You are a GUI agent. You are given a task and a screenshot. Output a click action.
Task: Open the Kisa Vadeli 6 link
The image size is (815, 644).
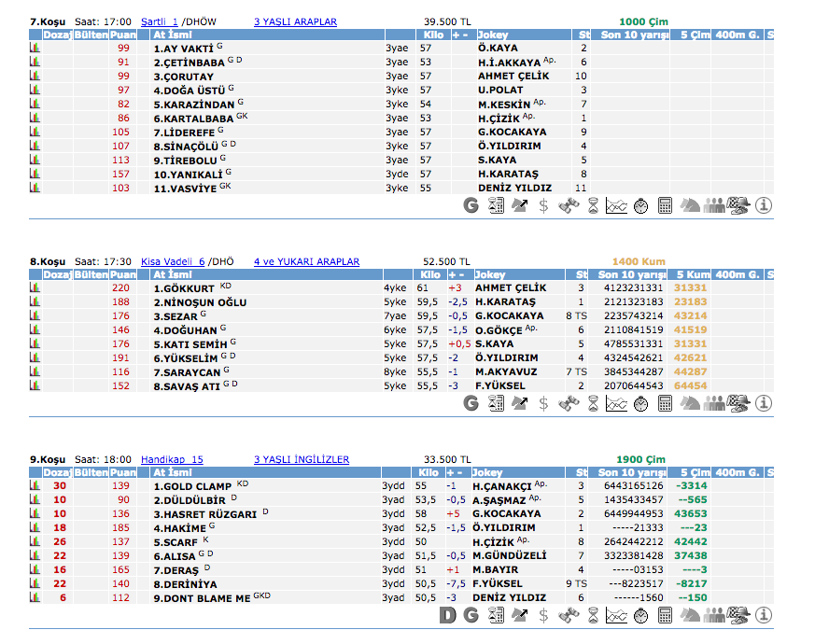(172, 262)
